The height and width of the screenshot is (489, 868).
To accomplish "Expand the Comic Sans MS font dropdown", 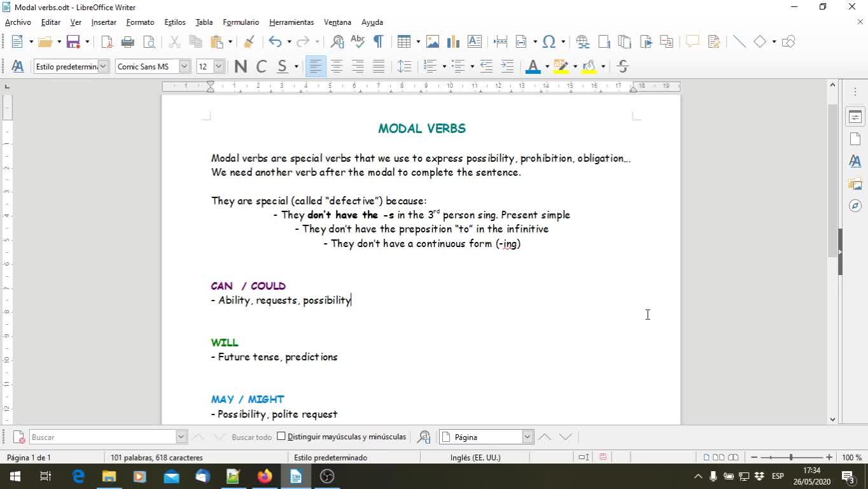I will click(x=185, y=66).
